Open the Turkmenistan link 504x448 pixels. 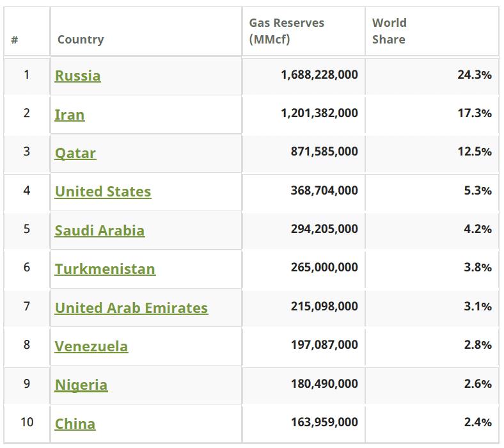105,269
